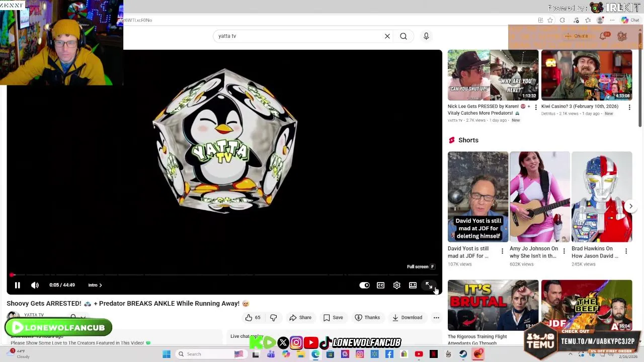The width and height of the screenshot is (644, 362).
Task: Open the browser favorites list icon
Action: coord(588,20)
